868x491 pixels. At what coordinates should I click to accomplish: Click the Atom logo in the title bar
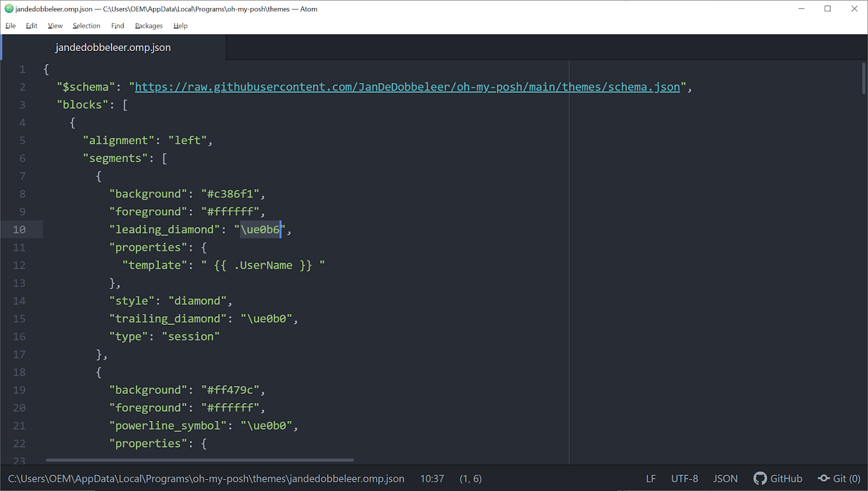[9, 9]
